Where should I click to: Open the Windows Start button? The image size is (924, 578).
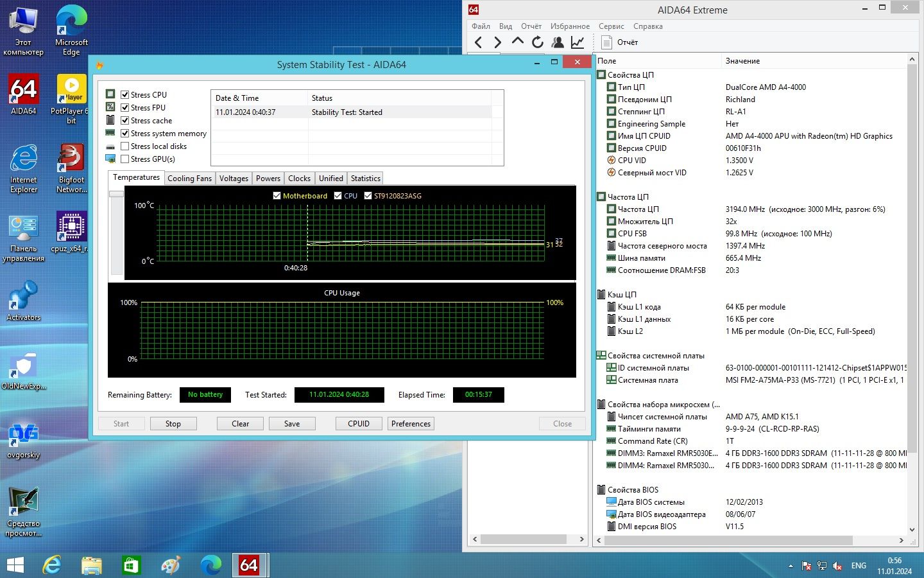click(x=15, y=565)
